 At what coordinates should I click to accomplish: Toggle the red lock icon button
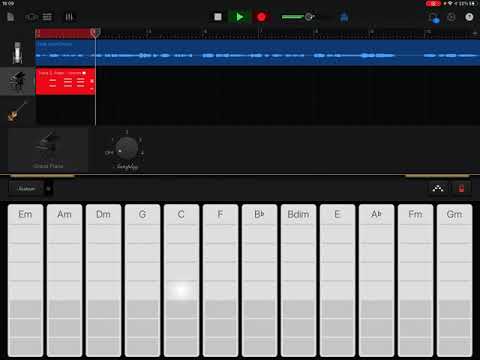pos(461,189)
